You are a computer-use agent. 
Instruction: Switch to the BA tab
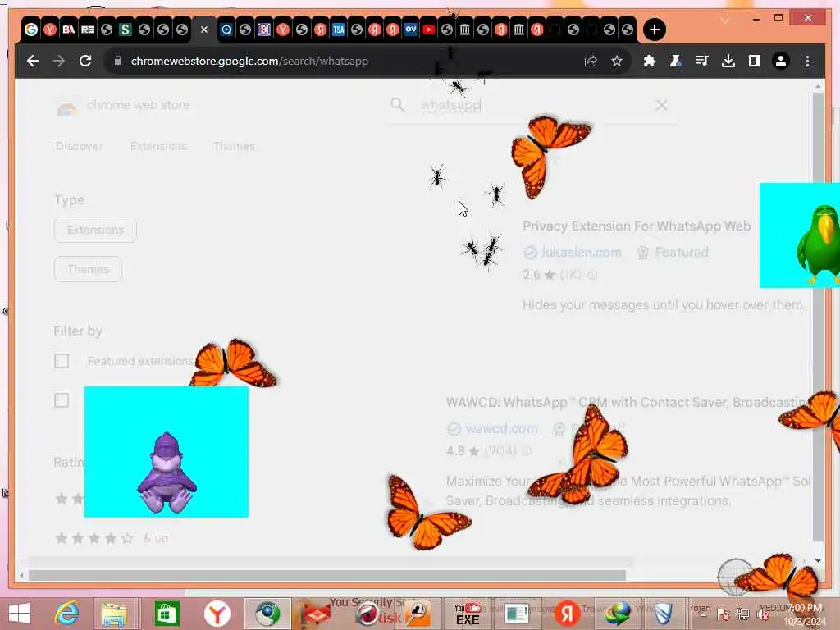coord(69,30)
